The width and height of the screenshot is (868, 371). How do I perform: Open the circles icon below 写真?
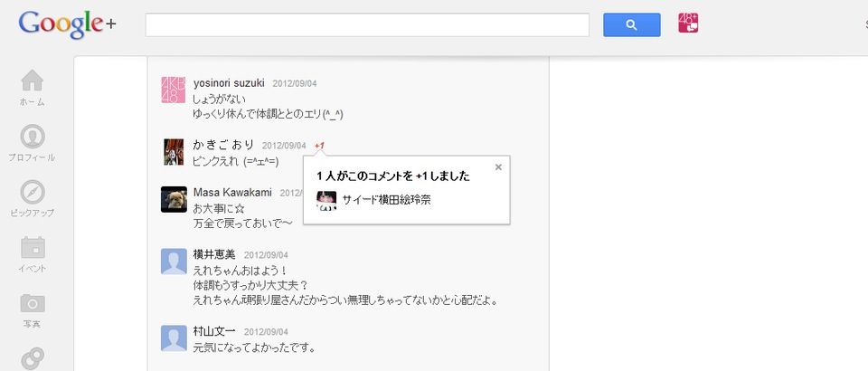pos(33,357)
